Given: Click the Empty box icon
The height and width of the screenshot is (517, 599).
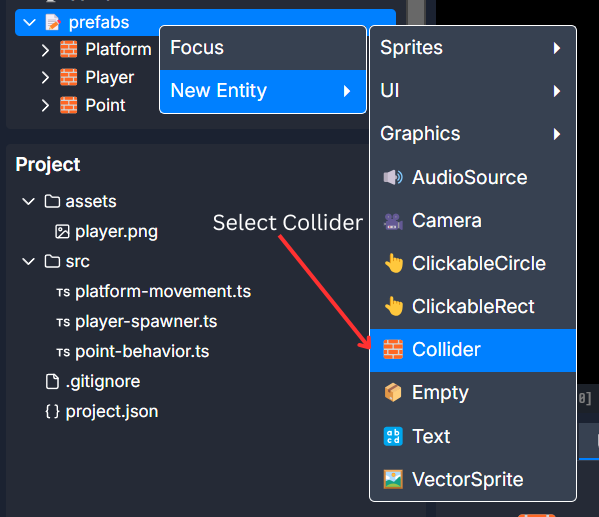Looking at the screenshot, I should [393, 393].
